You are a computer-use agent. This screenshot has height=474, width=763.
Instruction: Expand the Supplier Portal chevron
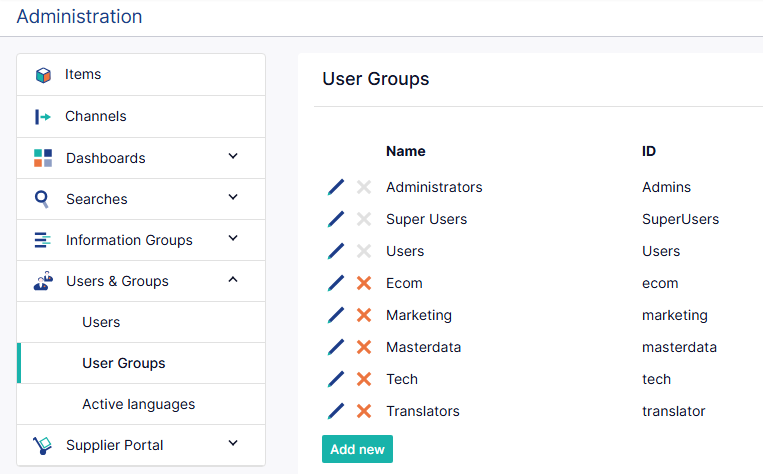pyautogui.click(x=233, y=443)
